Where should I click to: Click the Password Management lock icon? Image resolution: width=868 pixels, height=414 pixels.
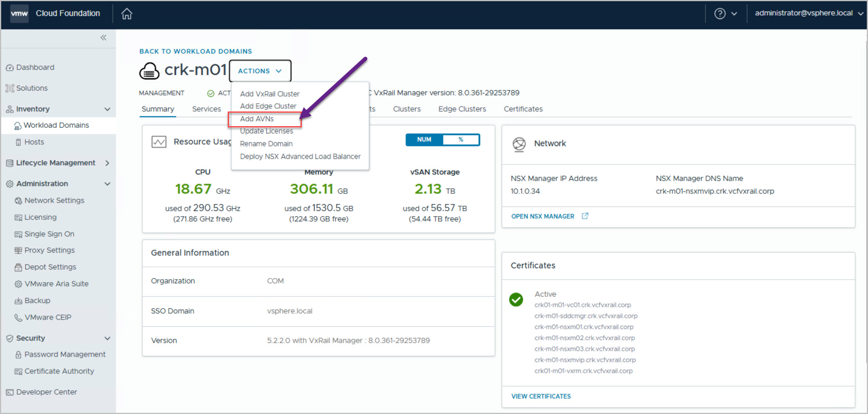coord(18,355)
